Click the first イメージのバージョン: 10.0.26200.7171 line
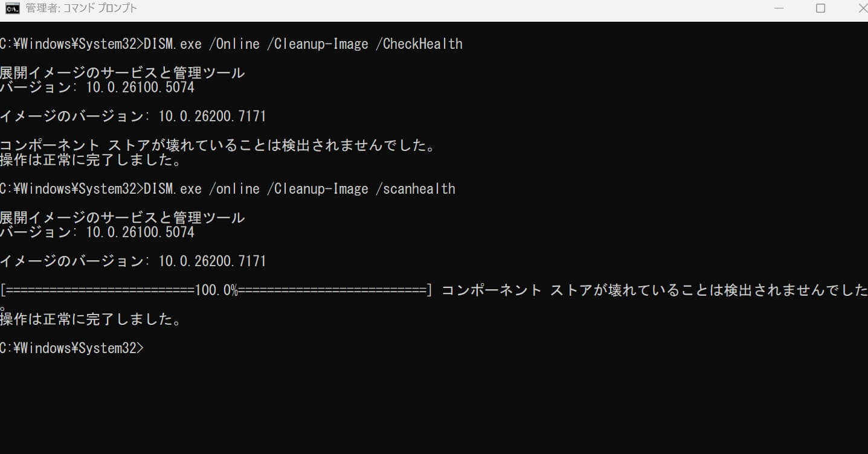Screen dimensions: 868x454 [x=133, y=116]
